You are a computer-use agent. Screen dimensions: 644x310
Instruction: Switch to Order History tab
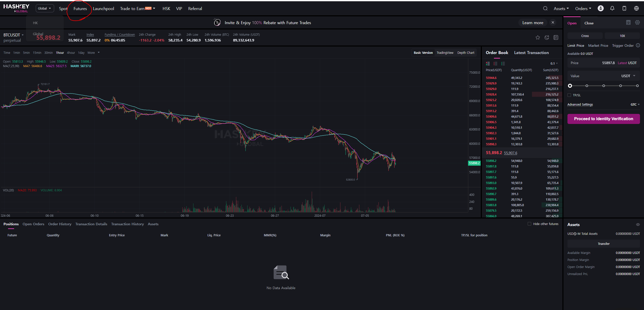click(60, 224)
